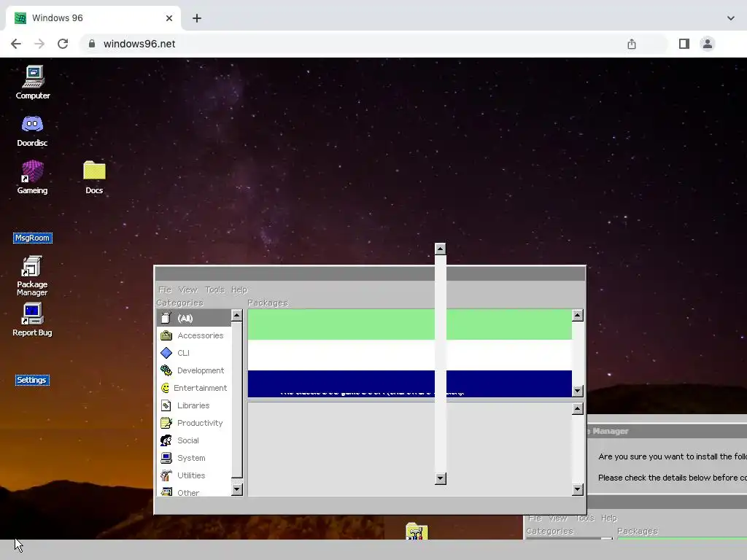Click the install confirmation dialog title bar

click(667, 431)
